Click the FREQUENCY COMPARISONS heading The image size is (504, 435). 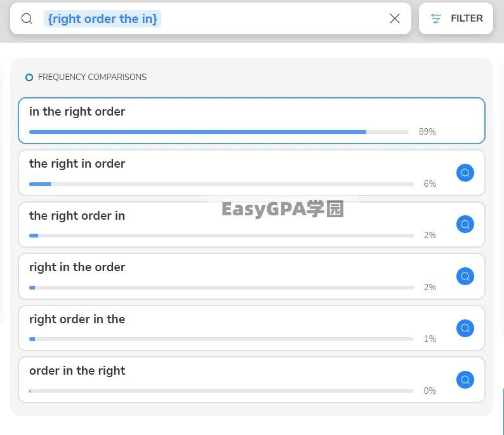[x=92, y=77]
